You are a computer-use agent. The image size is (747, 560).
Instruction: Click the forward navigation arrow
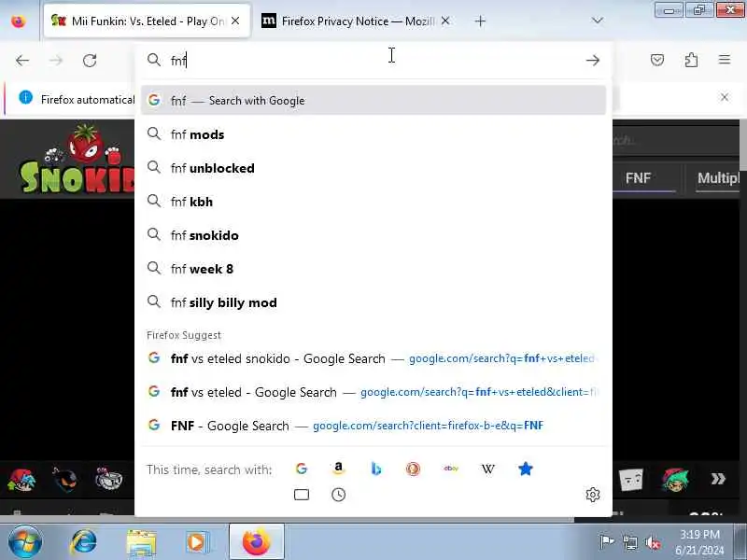pos(56,61)
